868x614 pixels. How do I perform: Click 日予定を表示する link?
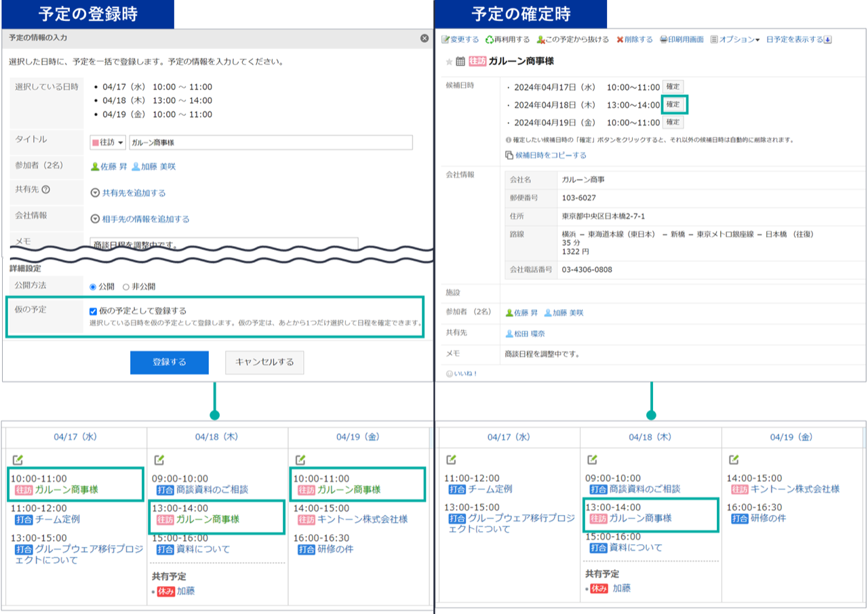click(799, 40)
